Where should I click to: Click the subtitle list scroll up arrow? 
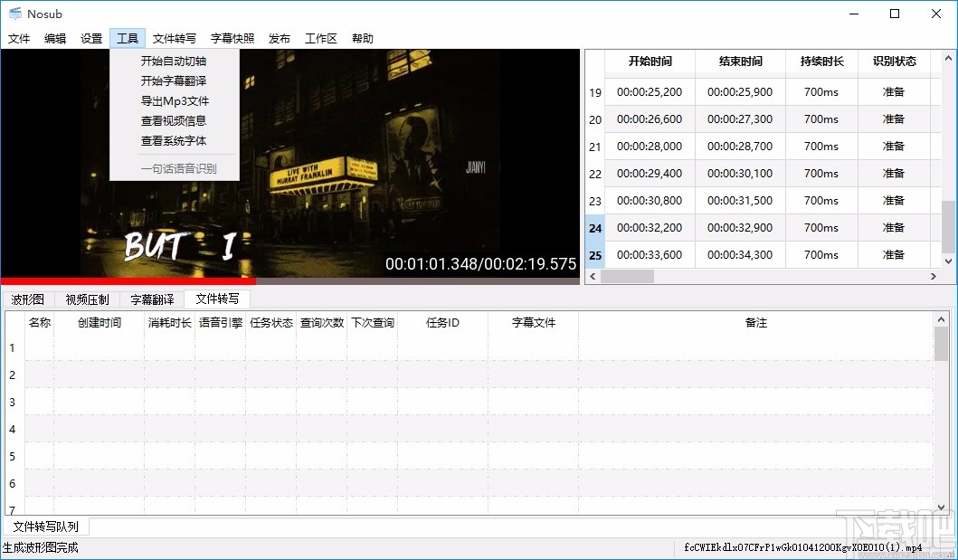click(x=948, y=59)
